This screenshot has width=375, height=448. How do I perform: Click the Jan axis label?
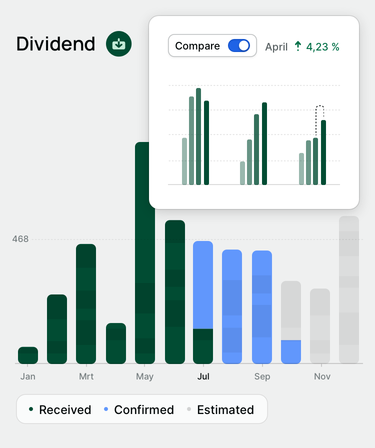click(28, 376)
